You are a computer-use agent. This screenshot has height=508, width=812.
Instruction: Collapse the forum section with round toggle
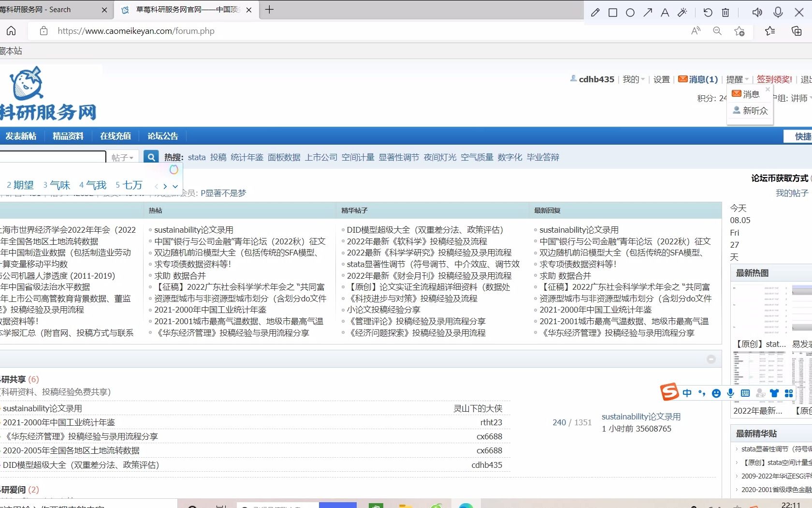pyautogui.click(x=711, y=359)
